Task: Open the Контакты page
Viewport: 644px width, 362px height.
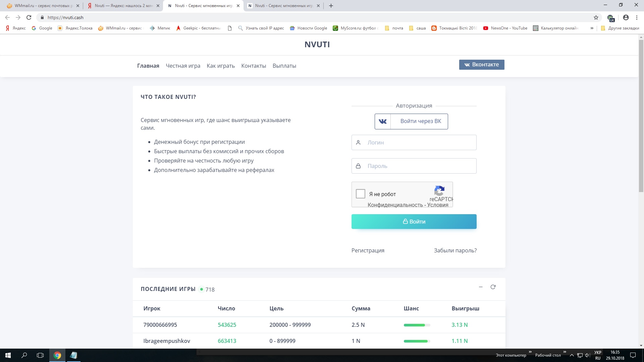Action: [x=254, y=66]
